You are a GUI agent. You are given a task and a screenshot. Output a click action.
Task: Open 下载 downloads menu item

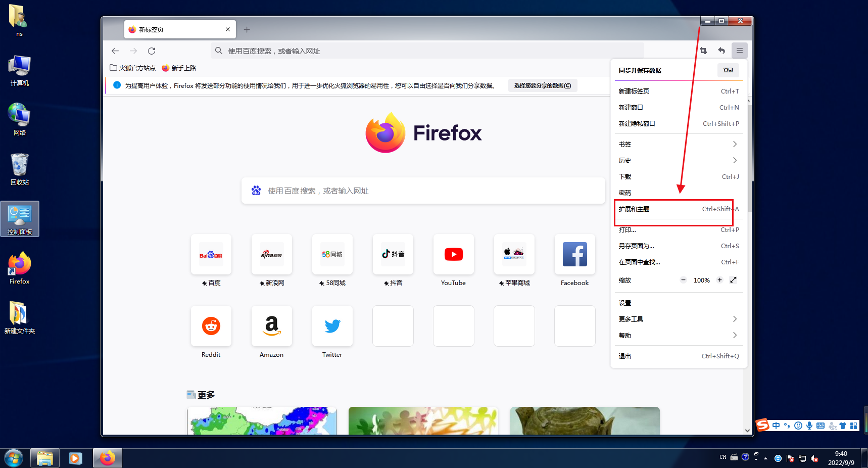coord(679,176)
